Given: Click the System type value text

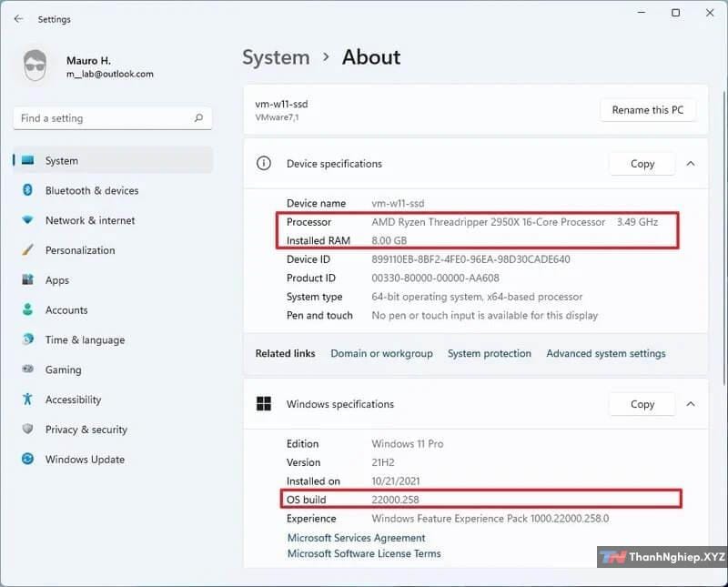Looking at the screenshot, I should pyautogui.click(x=477, y=297).
